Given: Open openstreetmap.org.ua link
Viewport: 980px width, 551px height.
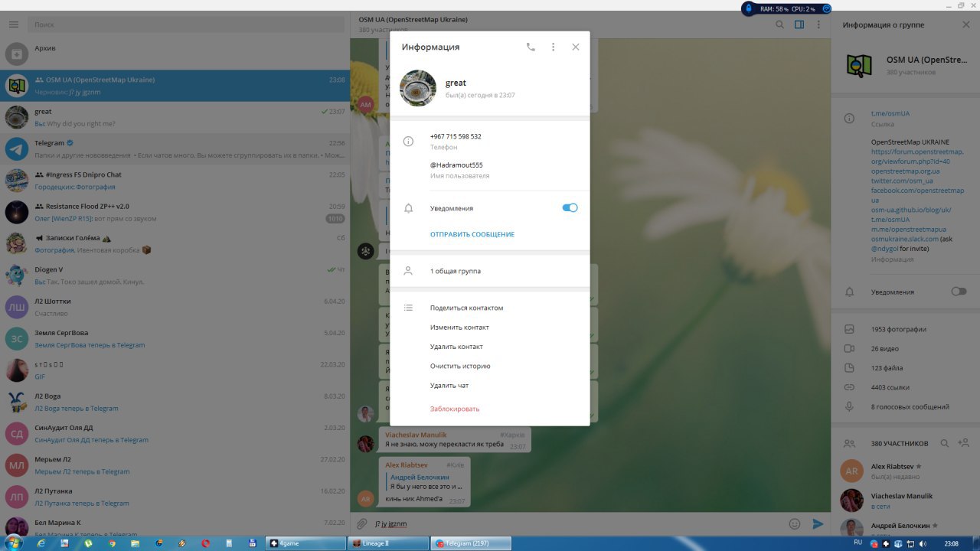Looking at the screenshot, I should (x=906, y=171).
